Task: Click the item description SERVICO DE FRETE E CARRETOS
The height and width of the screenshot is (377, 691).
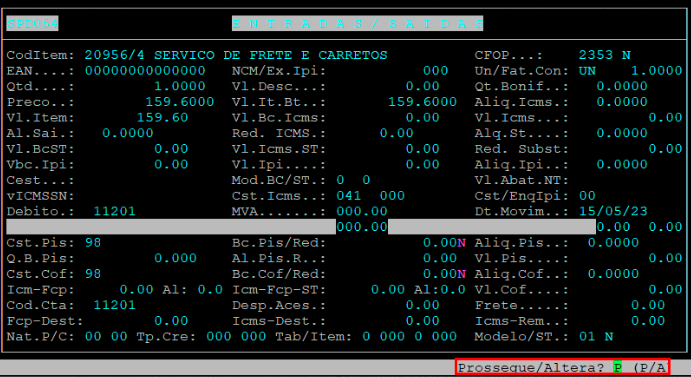Action: [271, 55]
